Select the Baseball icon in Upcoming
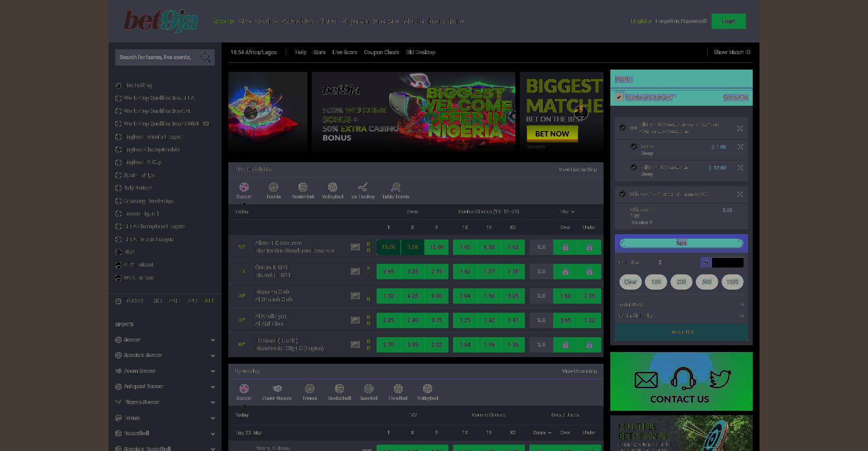The width and height of the screenshot is (868, 451). pyautogui.click(x=368, y=389)
